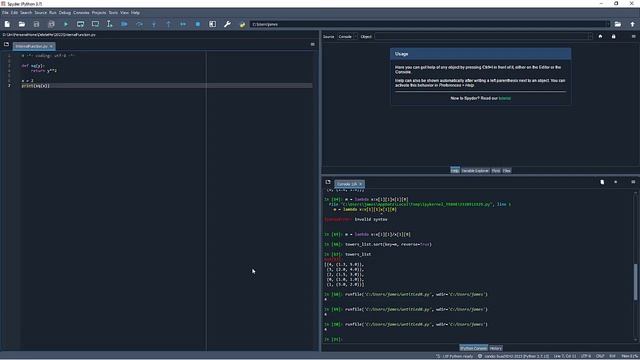Open the PYTHONPATH manager Python icon
Screen dimensions: 640x360
pyautogui.click(x=242, y=24)
